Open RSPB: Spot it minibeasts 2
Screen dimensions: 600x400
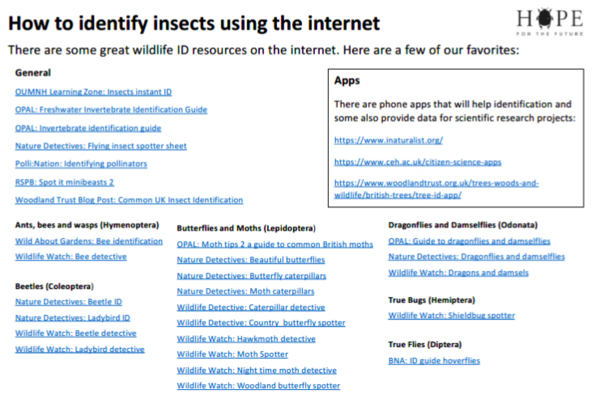[x=64, y=182]
